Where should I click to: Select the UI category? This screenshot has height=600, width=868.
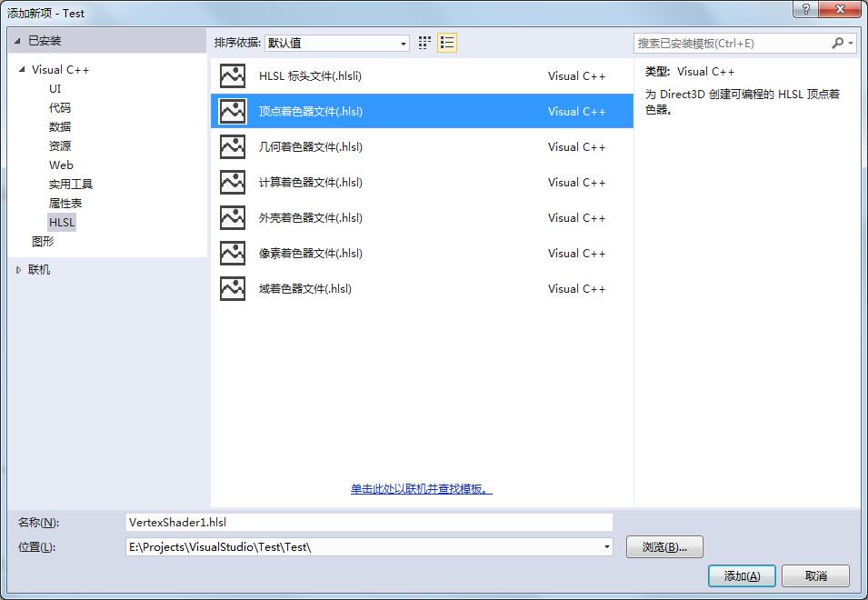(x=55, y=88)
